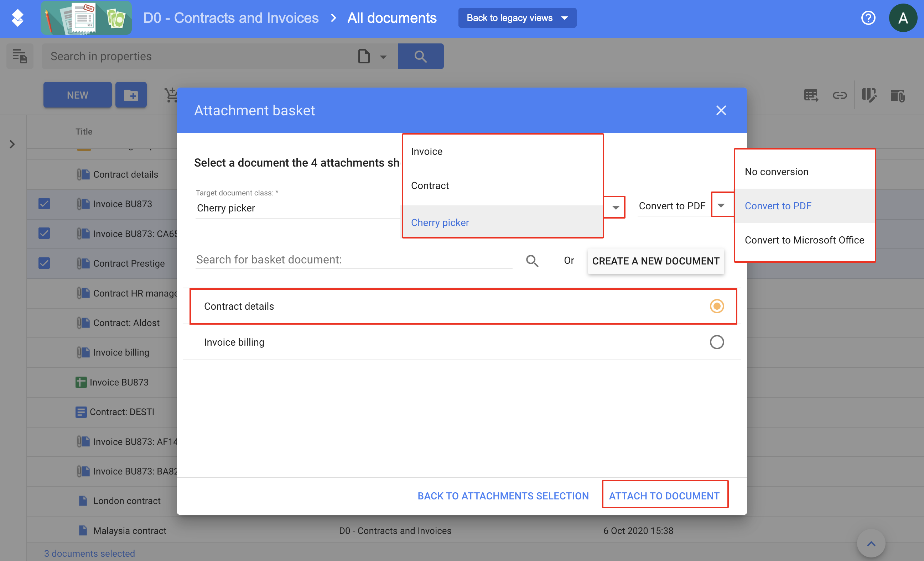Click the Target document class Cherry picker field

(298, 208)
